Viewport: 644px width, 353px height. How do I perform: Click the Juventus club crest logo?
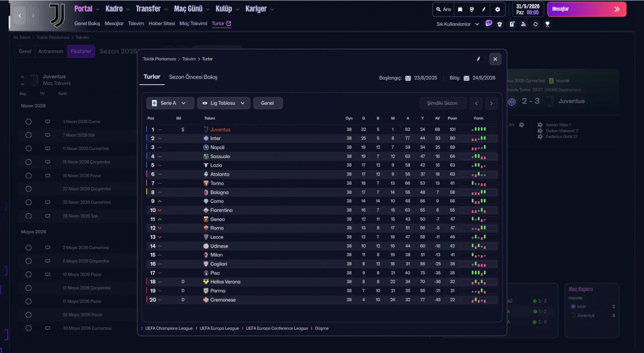pyautogui.click(x=57, y=15)
